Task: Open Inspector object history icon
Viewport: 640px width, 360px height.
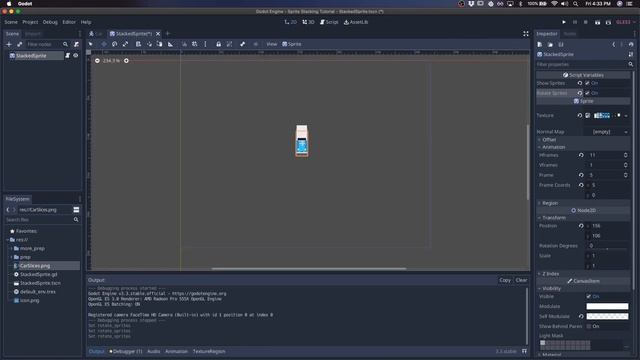Action: click(x=631, y=44)
